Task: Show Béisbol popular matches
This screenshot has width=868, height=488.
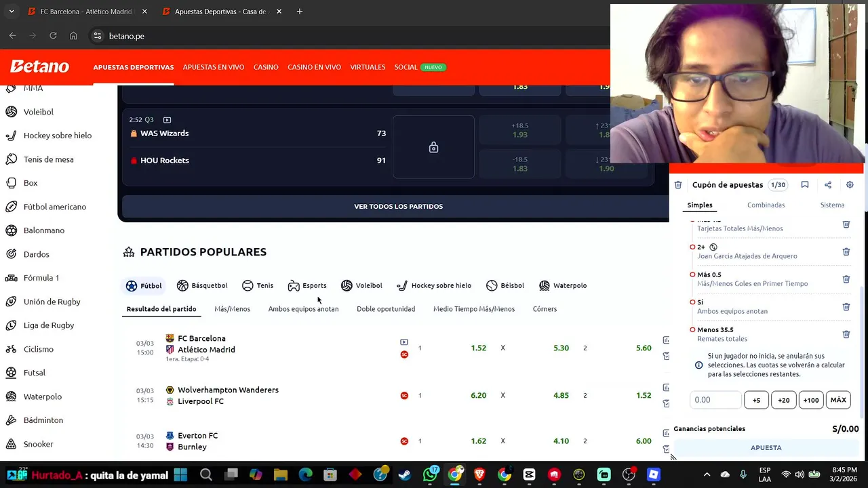Action: tap(505, 286)
